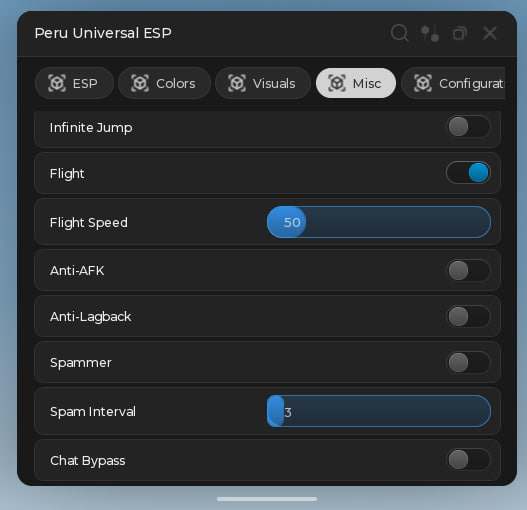This screenshot has height=510, width=527.
Task: Open the Colors tab
Action: click(x=164, y=83)
